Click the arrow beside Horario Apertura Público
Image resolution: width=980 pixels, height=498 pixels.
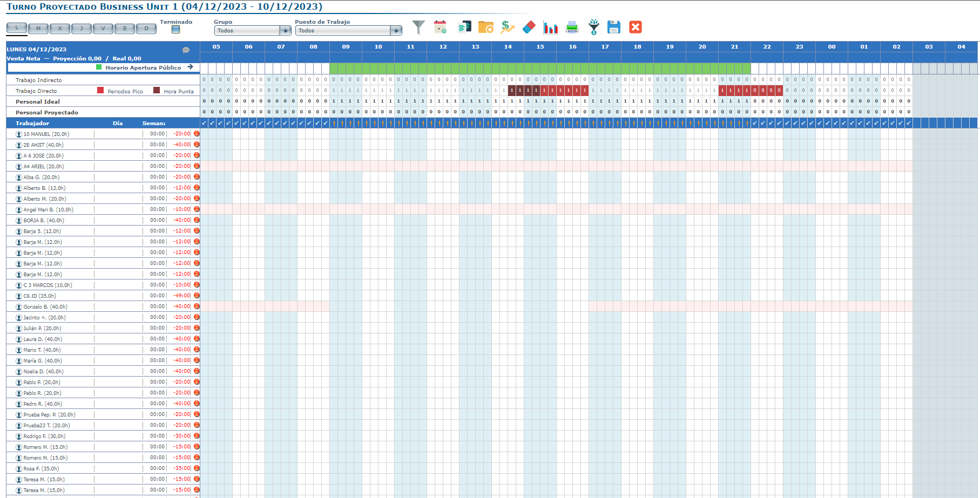[190, 67]
